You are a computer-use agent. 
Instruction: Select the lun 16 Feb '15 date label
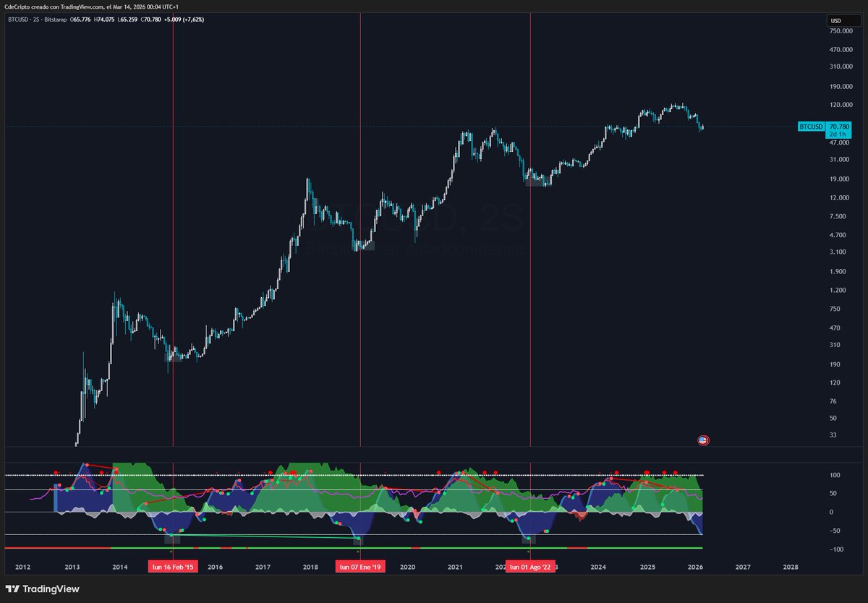click(x=173, y=568)
